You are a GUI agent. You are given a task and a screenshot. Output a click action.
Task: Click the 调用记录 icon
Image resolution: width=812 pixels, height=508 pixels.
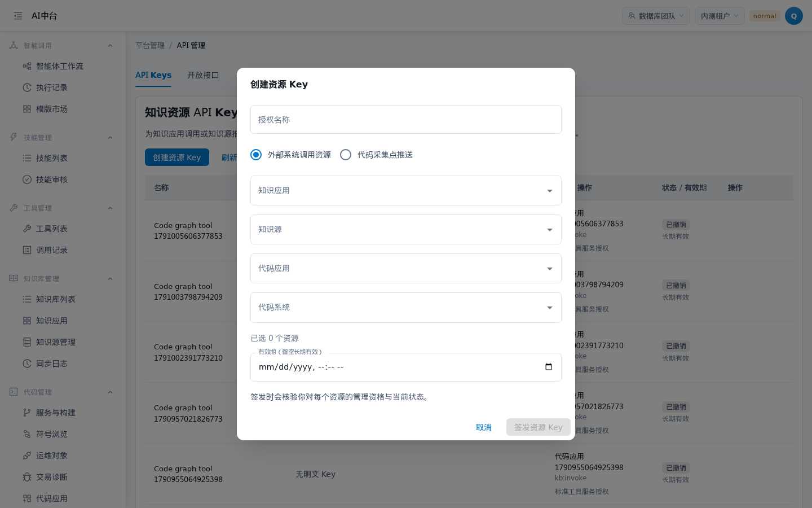(x=27, y=250)
